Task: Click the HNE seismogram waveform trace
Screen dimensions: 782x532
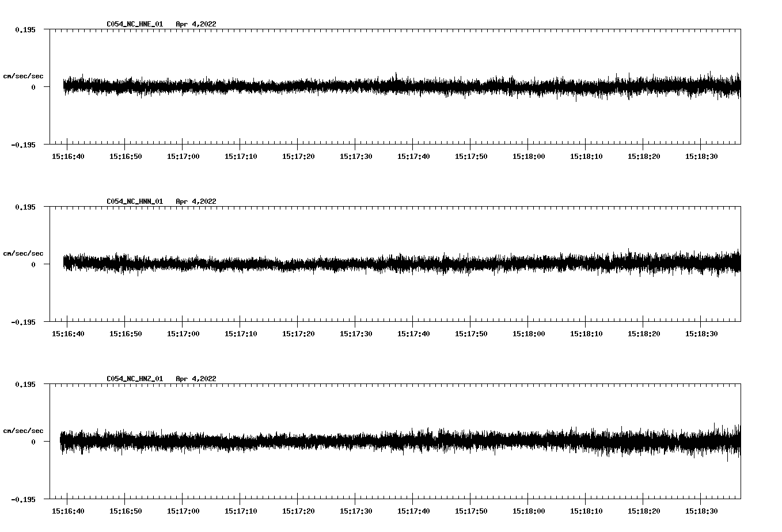Action: (x=402, y=86)
